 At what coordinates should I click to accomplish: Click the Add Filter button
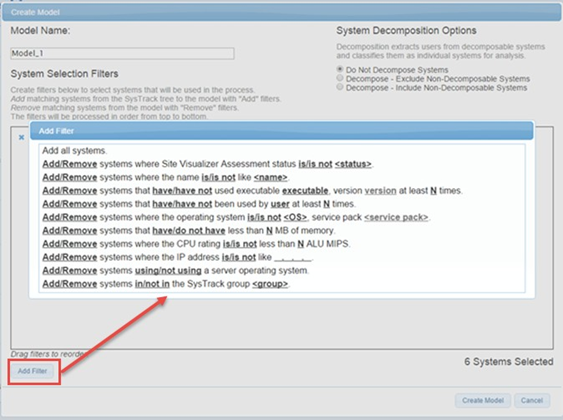click(x=32, y=371)
